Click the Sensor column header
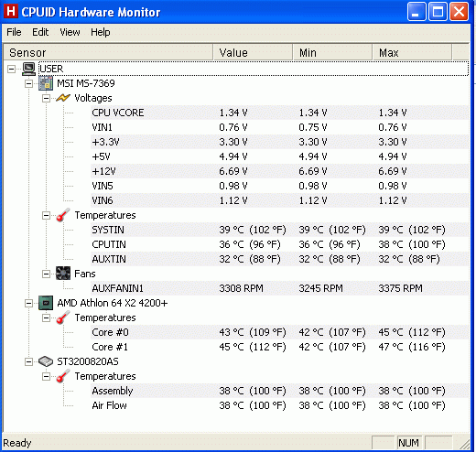Screen dimensions: 476x452 pos(108,52)
